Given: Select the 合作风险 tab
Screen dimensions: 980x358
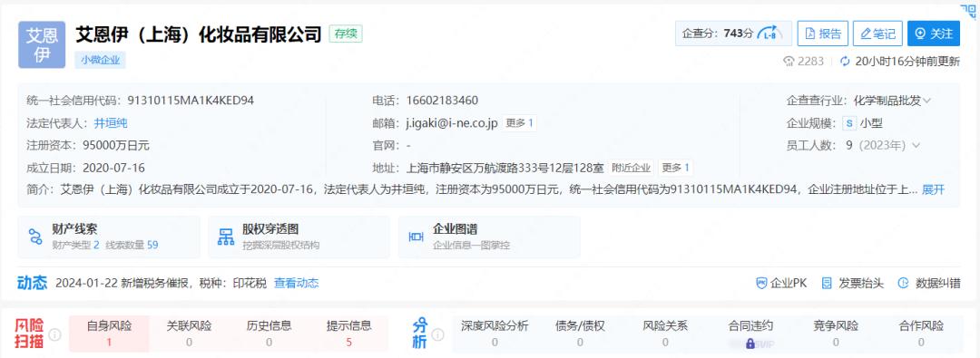Looking at the screenshot, I should point(921,334).
